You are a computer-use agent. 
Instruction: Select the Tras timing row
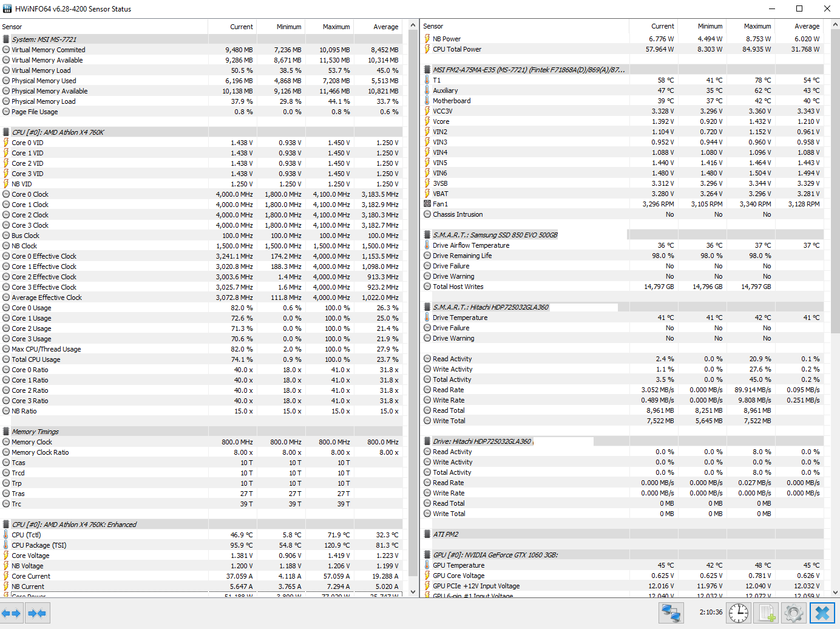tap(201, 494)
